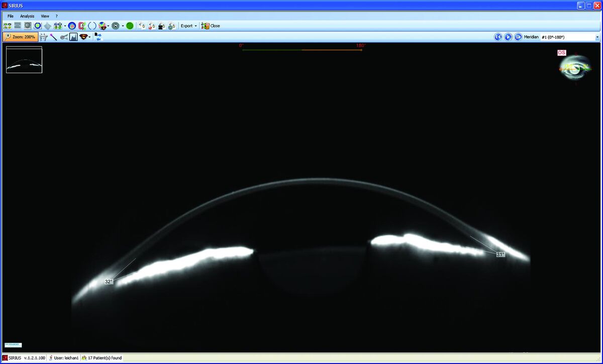Image resolution: width=603 pixels, height=364 pixels.
Task: Open the View menu
Action: [x=45, y=16]
